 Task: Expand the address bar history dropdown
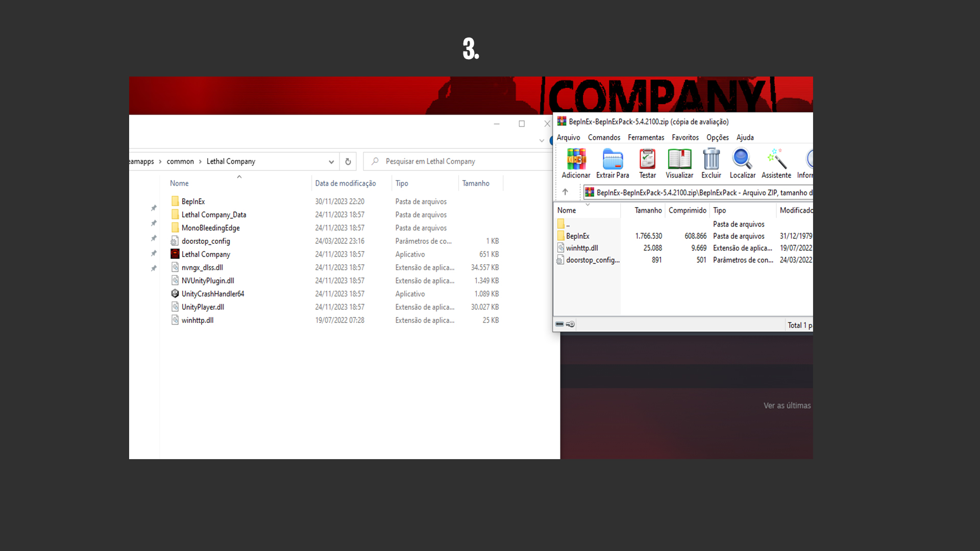coord(331,162)
